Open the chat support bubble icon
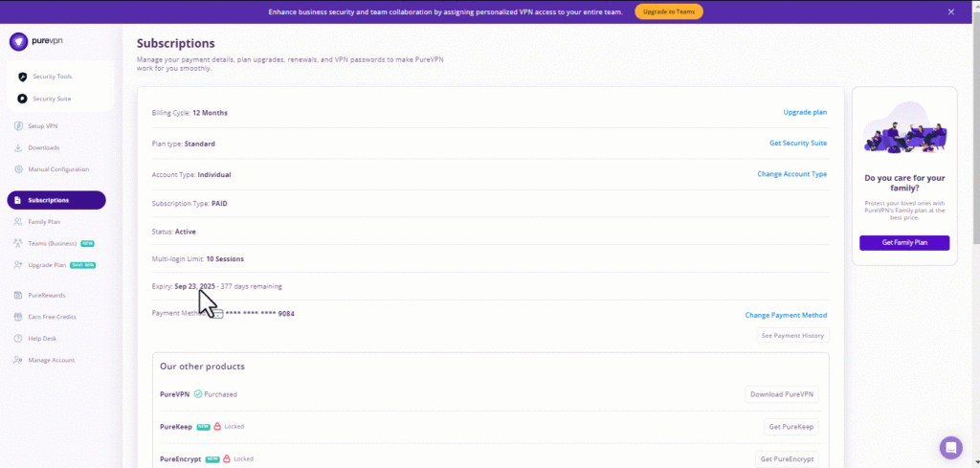Screen dimensions: 980x468 pos(950,447)
